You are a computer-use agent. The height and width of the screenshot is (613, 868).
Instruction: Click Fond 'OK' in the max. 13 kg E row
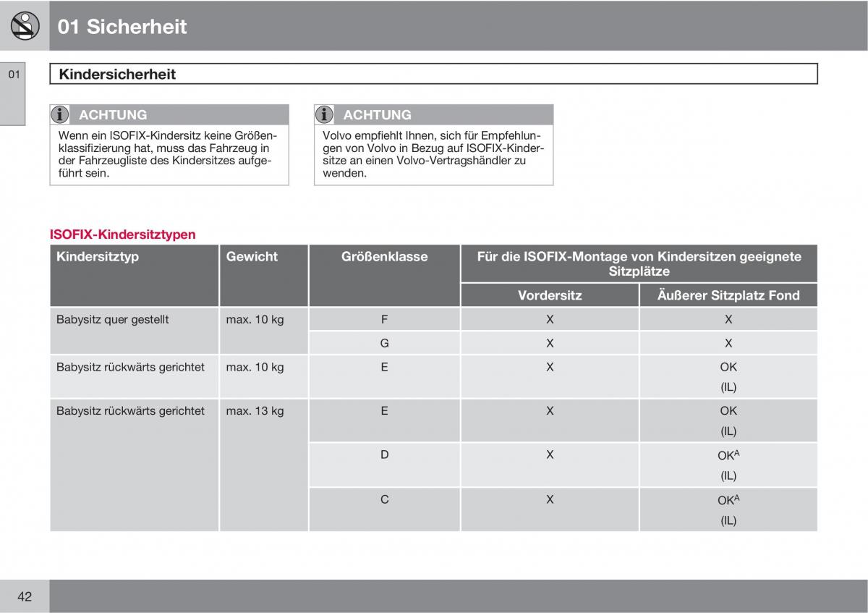[728, 410]
